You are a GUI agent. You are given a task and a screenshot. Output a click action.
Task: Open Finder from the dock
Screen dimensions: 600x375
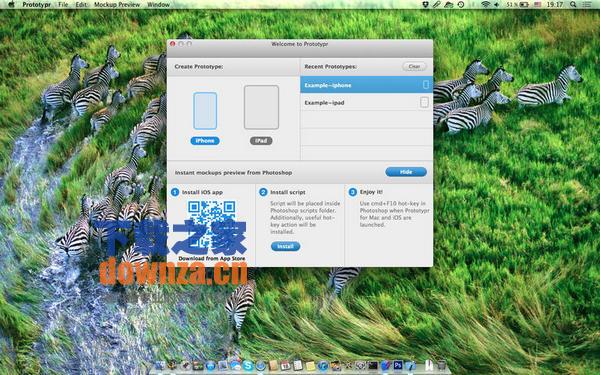(x=159, y=365)
